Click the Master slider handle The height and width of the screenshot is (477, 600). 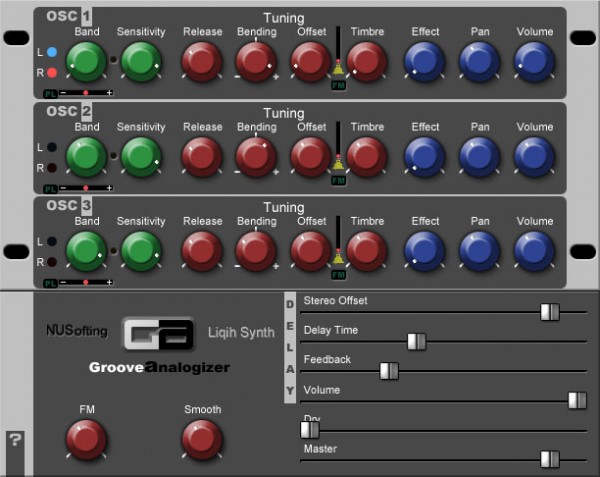tap(549, 459)
